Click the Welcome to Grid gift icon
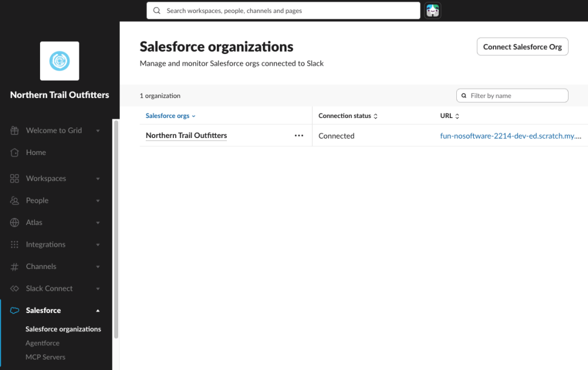 point(15,130)
